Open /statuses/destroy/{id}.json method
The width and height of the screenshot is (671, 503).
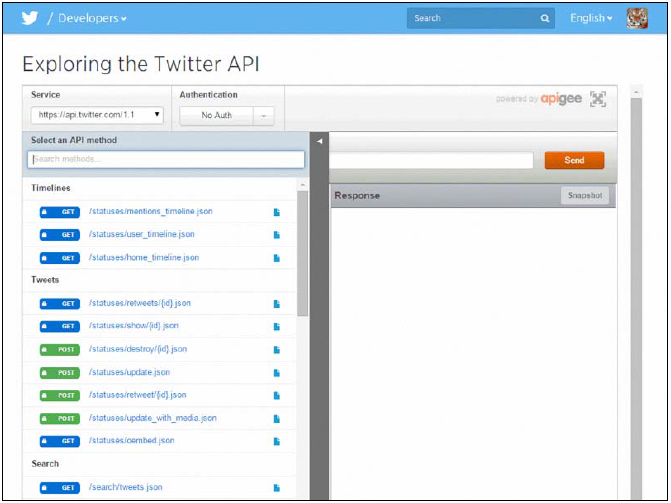(x=138, y=349)
